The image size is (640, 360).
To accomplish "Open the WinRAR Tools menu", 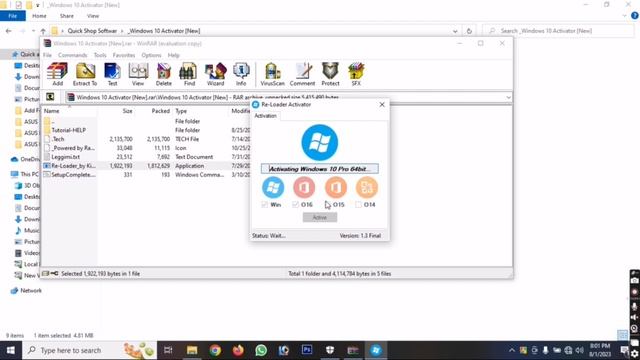I will [100, 55].
